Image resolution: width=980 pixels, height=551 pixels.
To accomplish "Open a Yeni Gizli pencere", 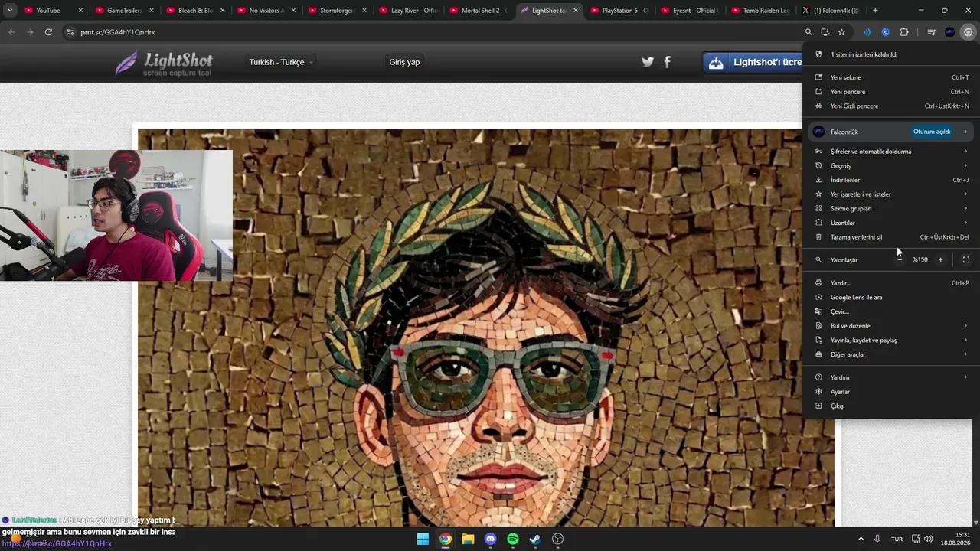I will pyautogui.click(x=891, y=106).
